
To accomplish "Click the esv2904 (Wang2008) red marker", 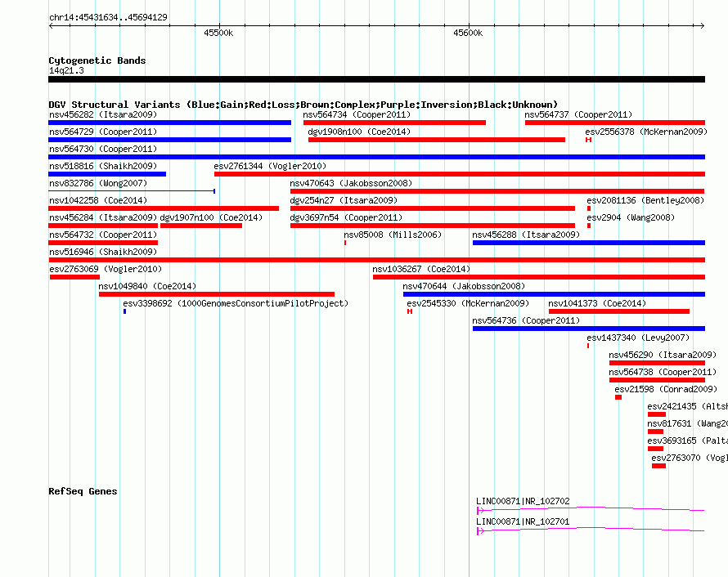I will [589, 226].
